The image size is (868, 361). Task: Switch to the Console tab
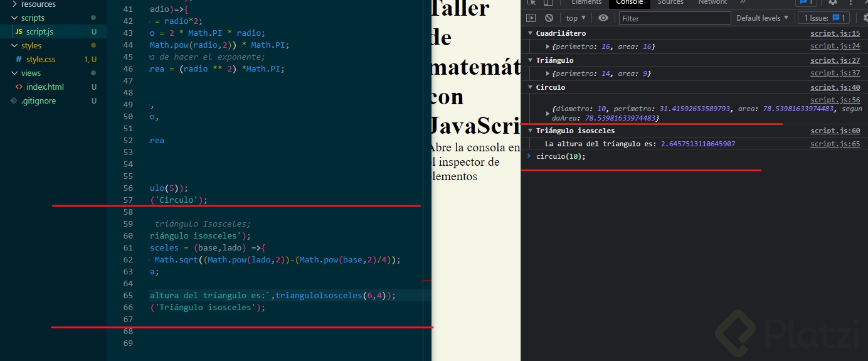(629, 3)
